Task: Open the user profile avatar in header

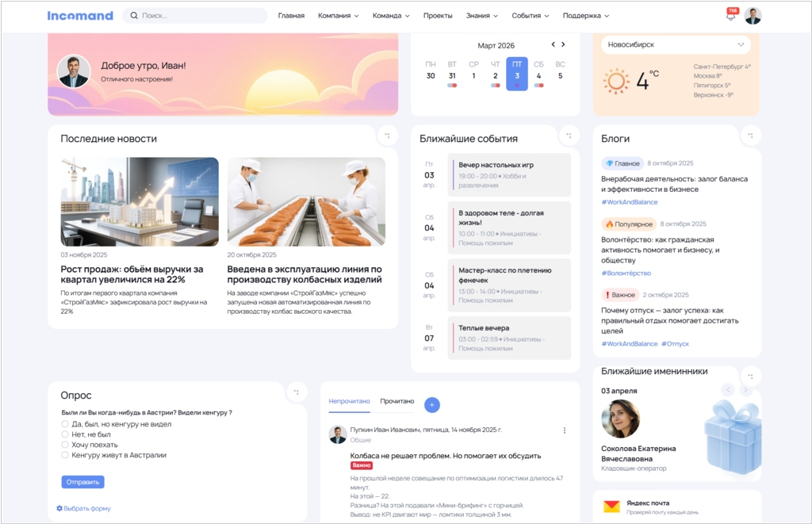Action: (x=753, y=16)
